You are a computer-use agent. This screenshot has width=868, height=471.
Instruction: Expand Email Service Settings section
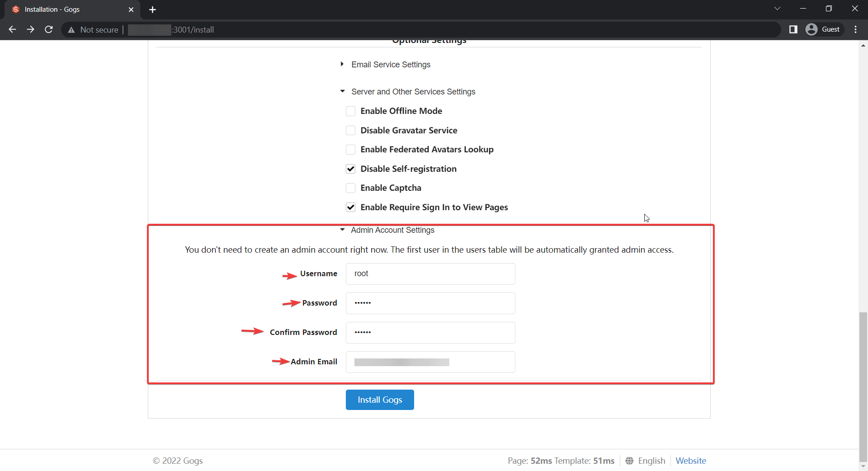point(385,65)
